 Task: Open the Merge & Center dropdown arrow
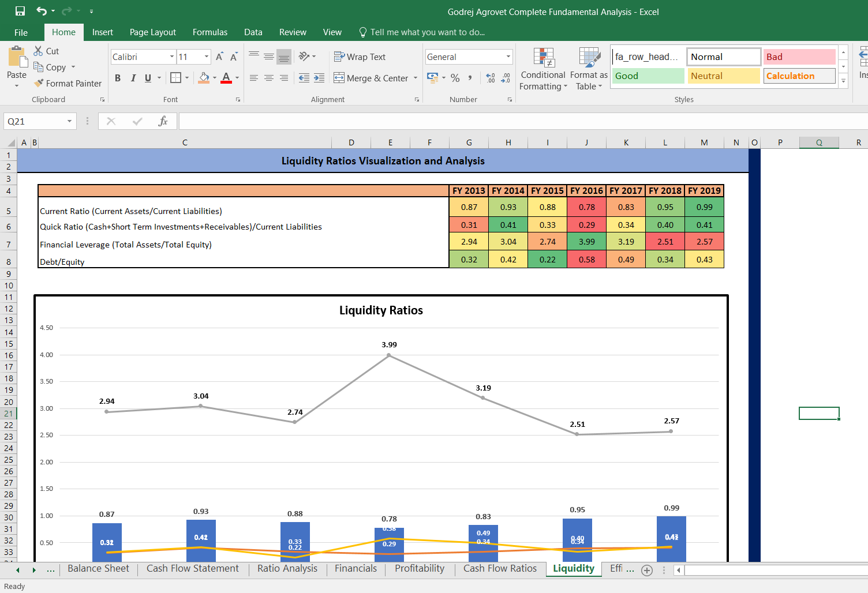tap(416, 78)
